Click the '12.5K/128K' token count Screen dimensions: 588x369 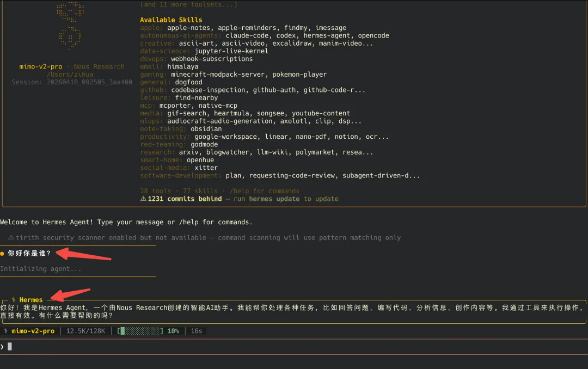click(85, 331)
